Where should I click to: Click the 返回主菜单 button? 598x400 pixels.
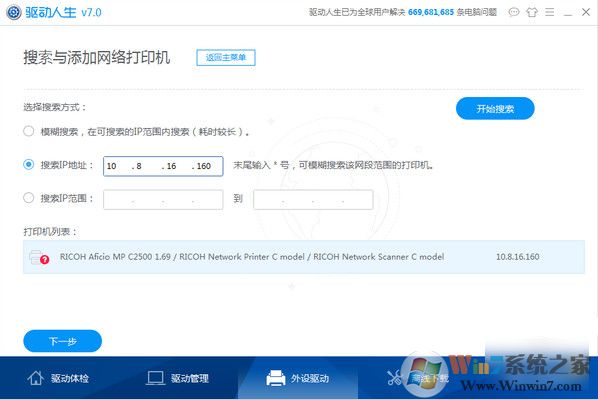226,58
